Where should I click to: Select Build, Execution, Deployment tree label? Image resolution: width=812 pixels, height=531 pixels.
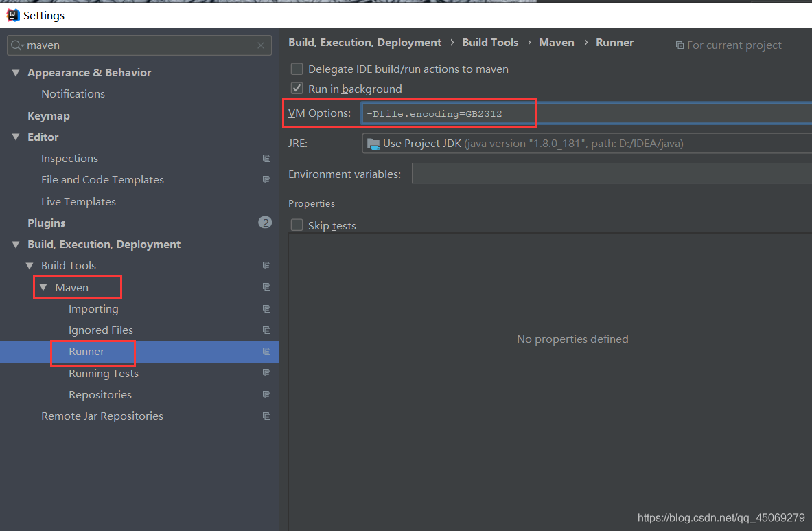pos(104,245)
